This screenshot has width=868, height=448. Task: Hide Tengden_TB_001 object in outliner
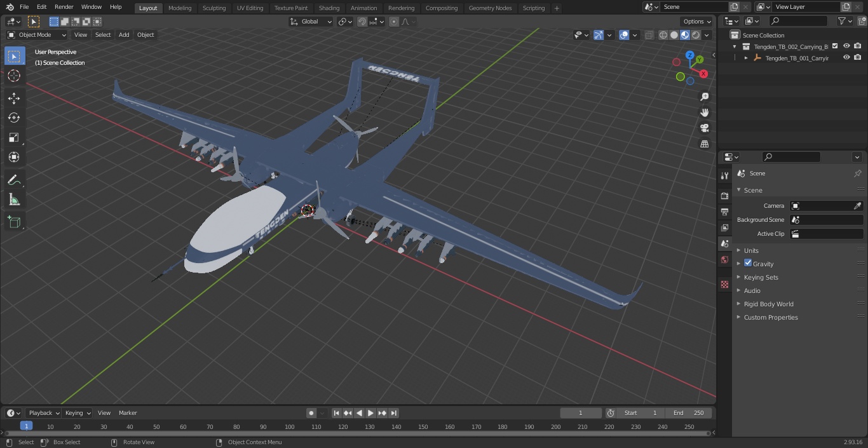(x=846, y=58)
